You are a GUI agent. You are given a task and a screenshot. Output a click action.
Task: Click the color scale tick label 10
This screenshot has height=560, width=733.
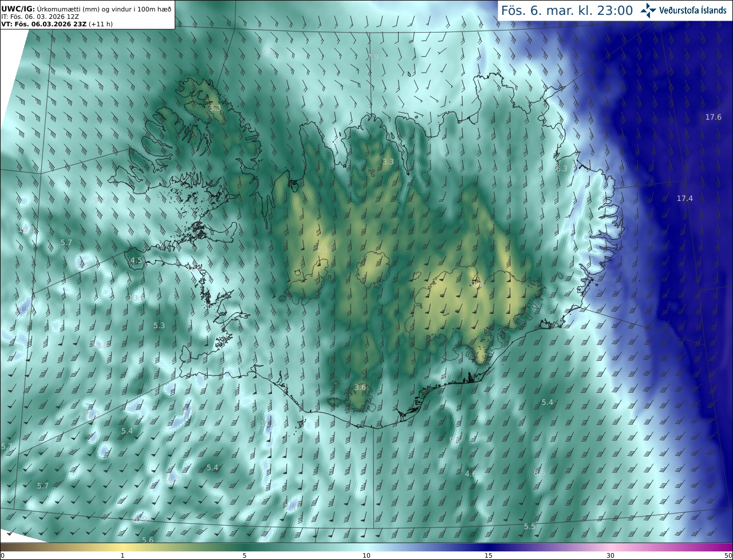pos(366,555)
